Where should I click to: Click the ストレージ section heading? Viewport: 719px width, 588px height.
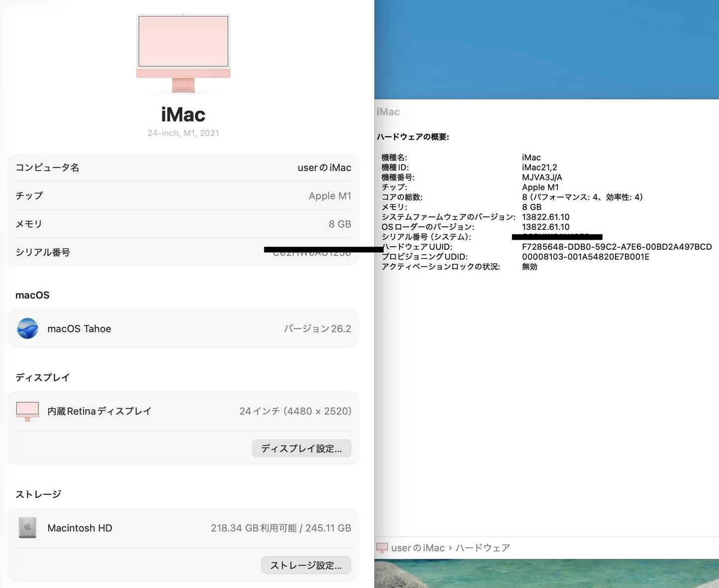[x=38, y=494]
